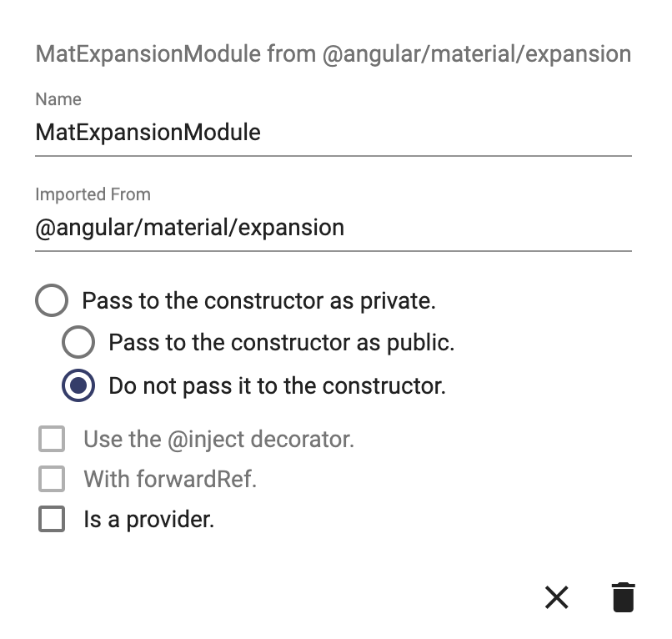This screenshot has width=672, height=639.
Task: Click the dialog title 'MatExpansionModule from @angular/material/expansion'
Action: tap(333, 54)
